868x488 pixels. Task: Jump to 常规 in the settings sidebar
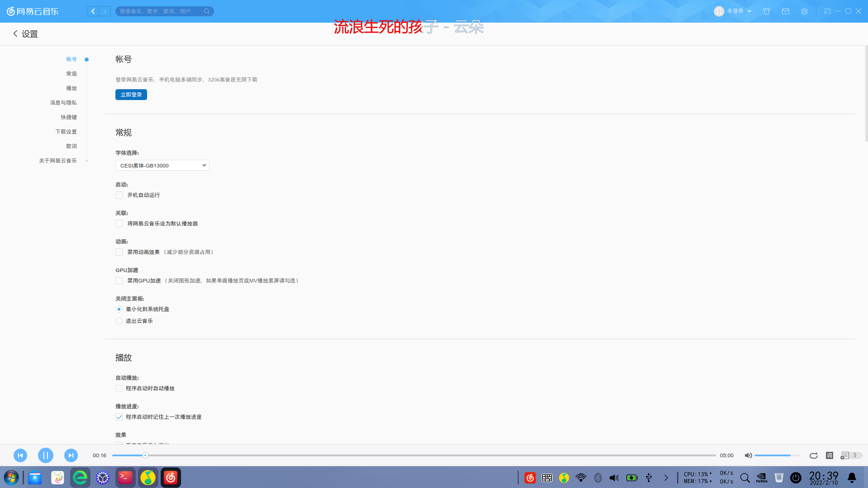pyautogui.click(x=72, y=74)
